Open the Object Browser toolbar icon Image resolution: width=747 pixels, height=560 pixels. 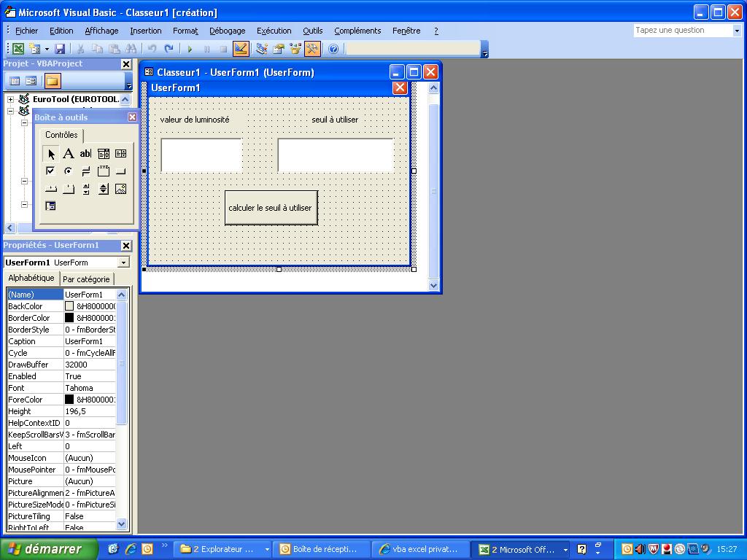coord(295,49)
